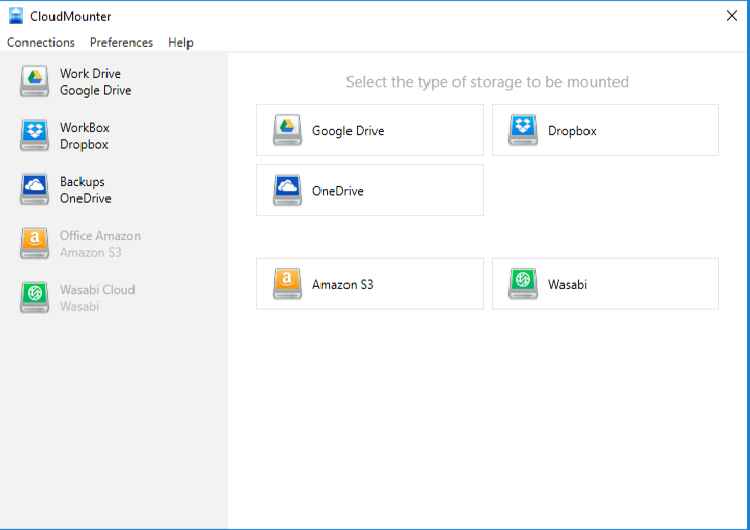The width and height of the screenshot is (750, 530).
Task: Click the OneDrive icon in storage grid
Action: (288, 190)
